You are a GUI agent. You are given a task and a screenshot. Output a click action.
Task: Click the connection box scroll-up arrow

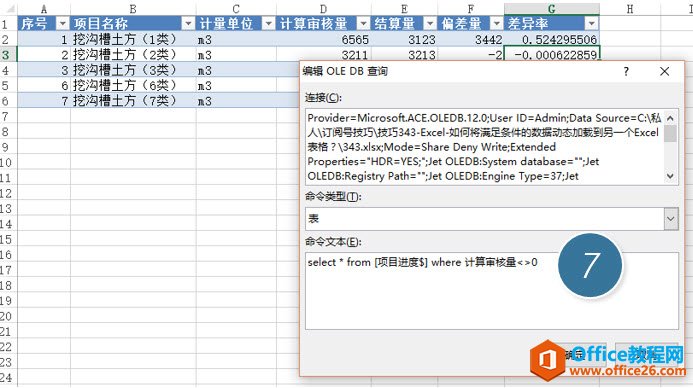click(670, 118)
